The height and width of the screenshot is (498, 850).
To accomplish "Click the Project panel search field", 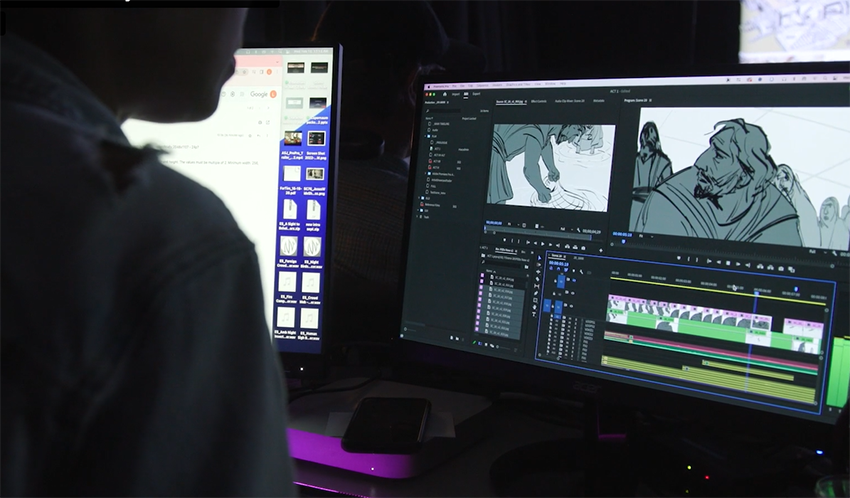I will 444,111.
